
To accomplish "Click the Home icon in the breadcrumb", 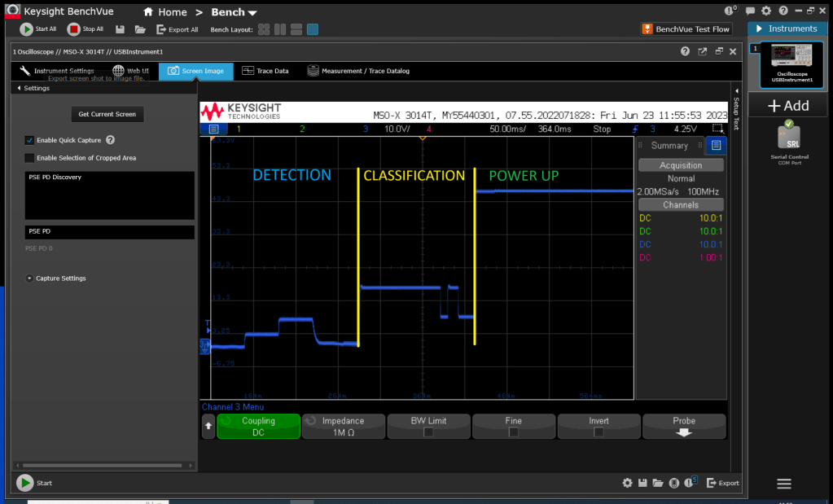I will pyautogui.click(x=148, y=12).
